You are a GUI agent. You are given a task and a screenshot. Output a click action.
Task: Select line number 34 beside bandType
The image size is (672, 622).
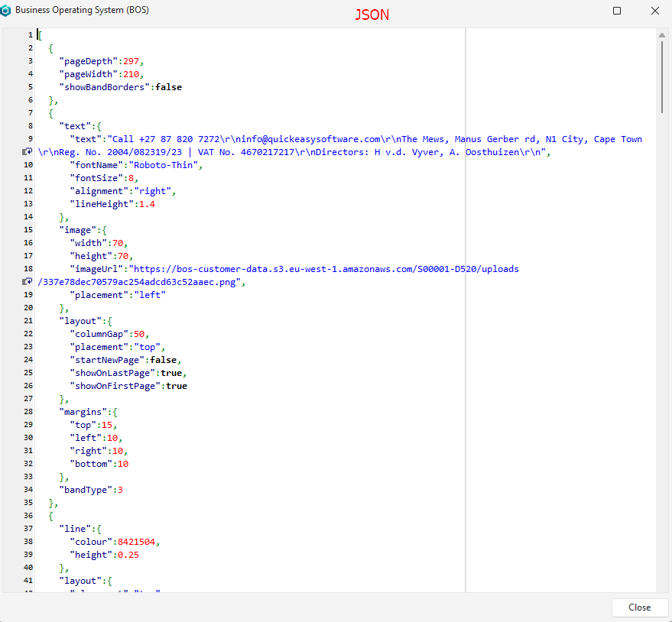[29, 490]
